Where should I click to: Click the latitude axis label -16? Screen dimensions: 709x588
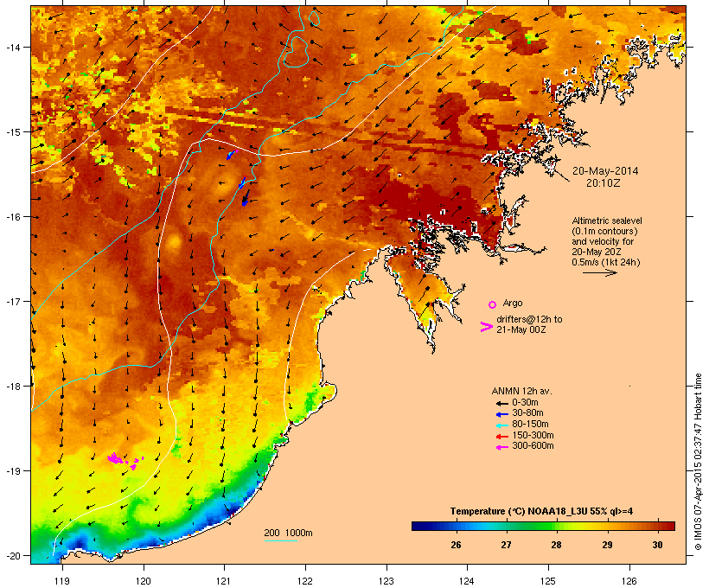(12, 217)
